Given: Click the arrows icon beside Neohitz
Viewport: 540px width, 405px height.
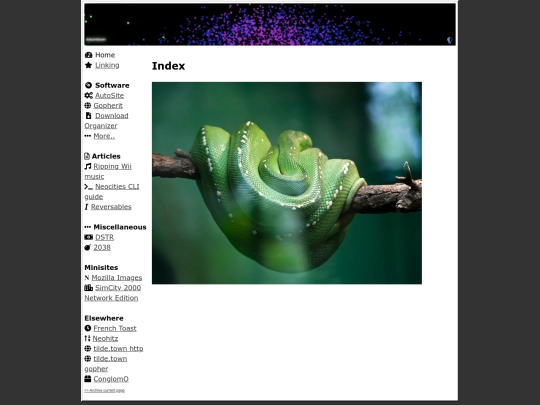Looking at the screenshot, I should click(x=87, y=338).
